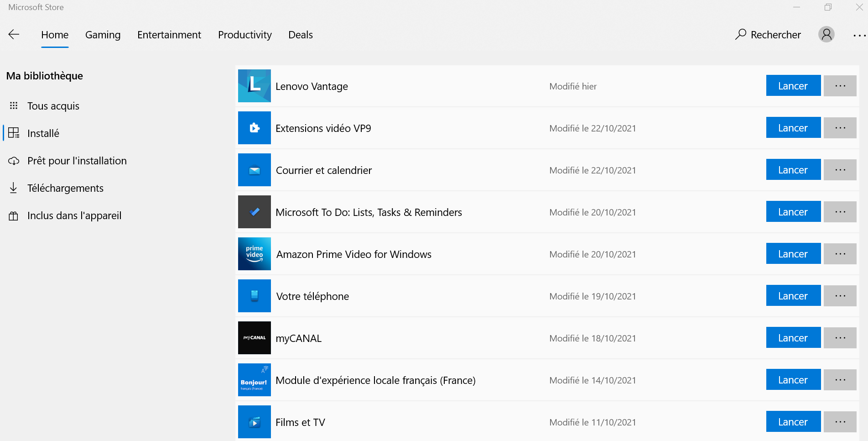The height and width of the screenshot is (441, 868).
Task: Open the user account profile icon
Action: [826, 35]
